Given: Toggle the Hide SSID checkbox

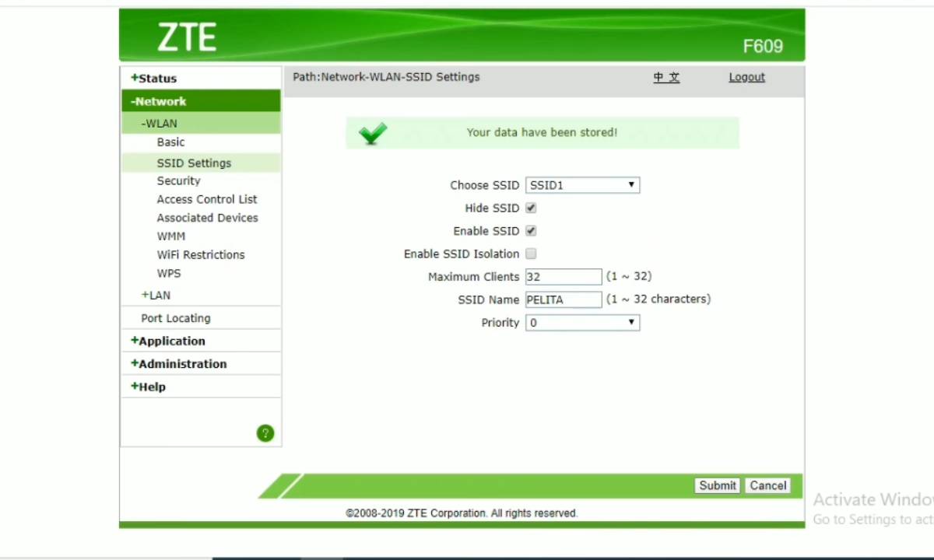Looking at the screenshot, I should pyautogui.click(x=531, y=208).
